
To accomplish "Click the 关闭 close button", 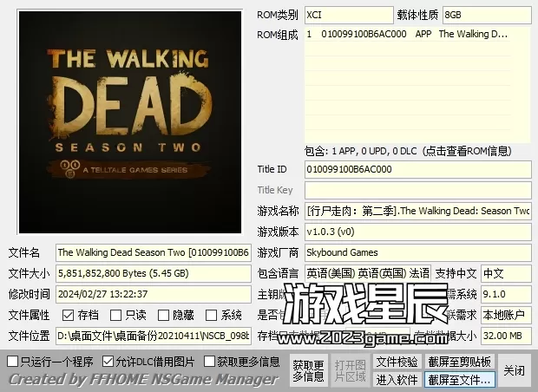I will pos(514,370).
